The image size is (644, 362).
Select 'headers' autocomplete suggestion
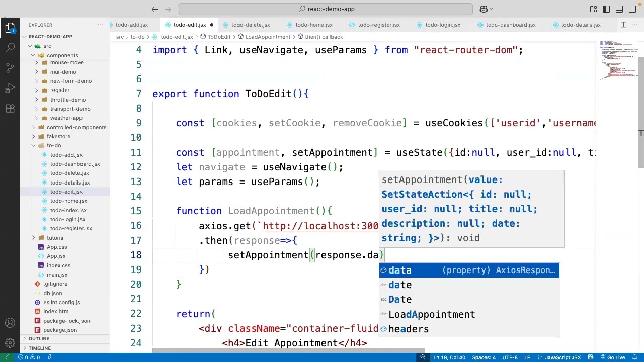[x=469, y=329]
